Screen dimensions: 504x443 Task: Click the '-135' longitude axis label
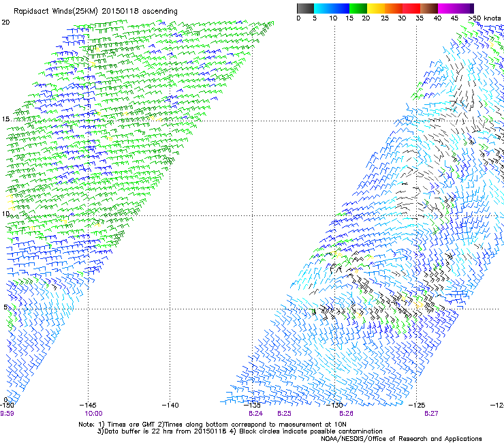(252, 406)
